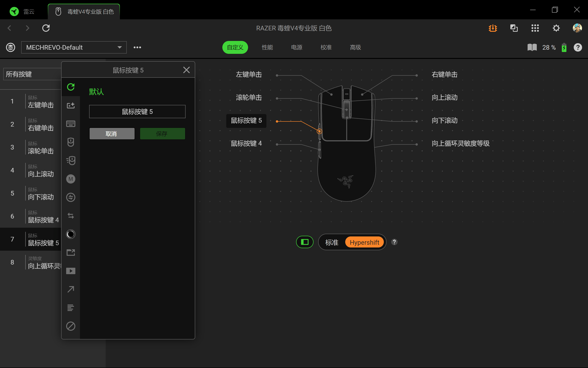Select the launch program icon
Image resolution: width=588 pixels, height=368 pixels.
[71, 252]
